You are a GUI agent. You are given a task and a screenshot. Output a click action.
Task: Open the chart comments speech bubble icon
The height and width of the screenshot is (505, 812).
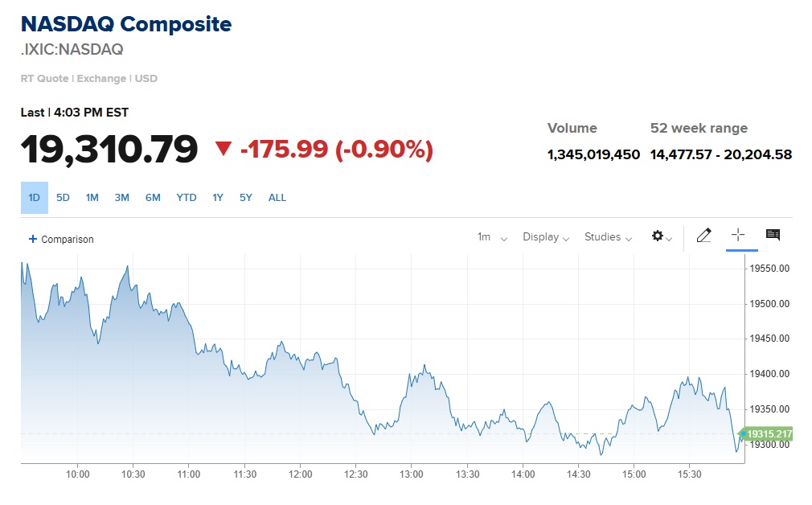773,235
